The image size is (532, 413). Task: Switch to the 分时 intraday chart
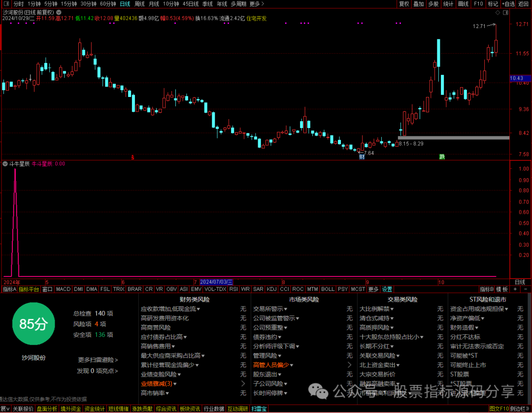(18, 4)
